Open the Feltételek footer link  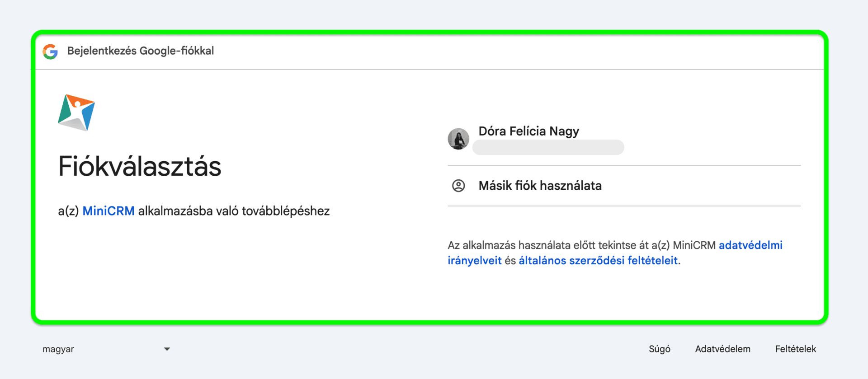click(x=795, y=349)
